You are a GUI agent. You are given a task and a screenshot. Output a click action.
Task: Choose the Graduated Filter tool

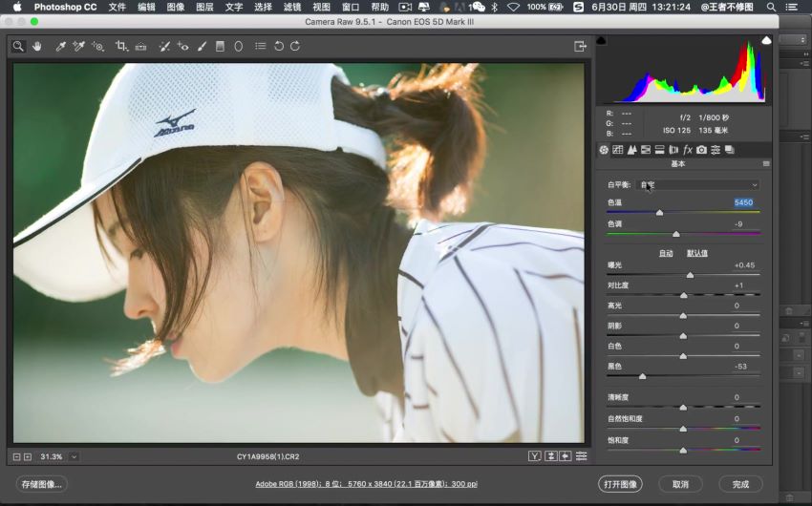(220, 46)
